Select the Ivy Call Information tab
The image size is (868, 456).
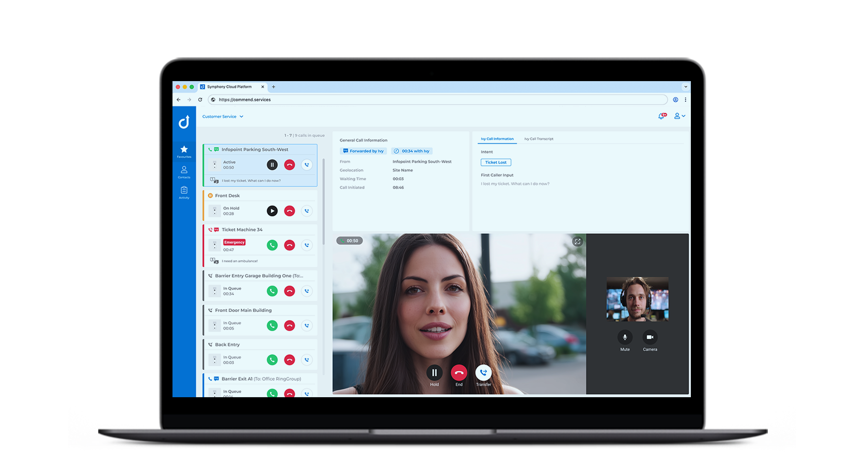(x=497, y=139)
